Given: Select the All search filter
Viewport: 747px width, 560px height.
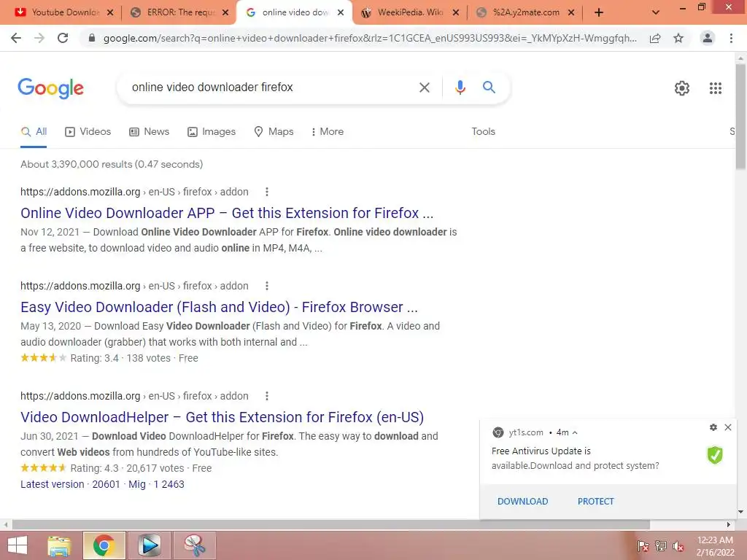Looking at the screenshot, I should pyautogui.click(x=34, y=131).
